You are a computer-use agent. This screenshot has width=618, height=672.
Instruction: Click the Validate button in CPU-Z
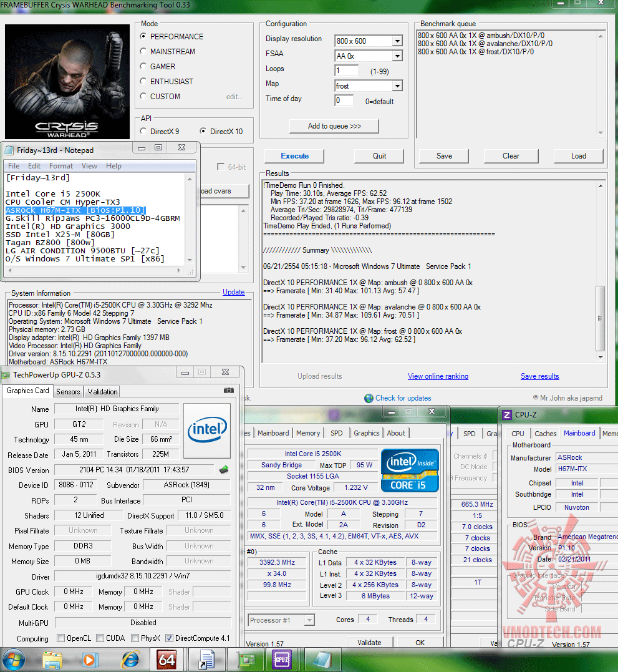pyautogui.click(x=369, y=643)
